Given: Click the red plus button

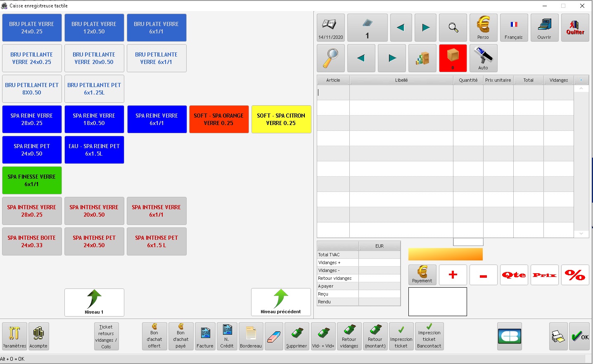Looking at the screenshot, I should pos(453,275).
